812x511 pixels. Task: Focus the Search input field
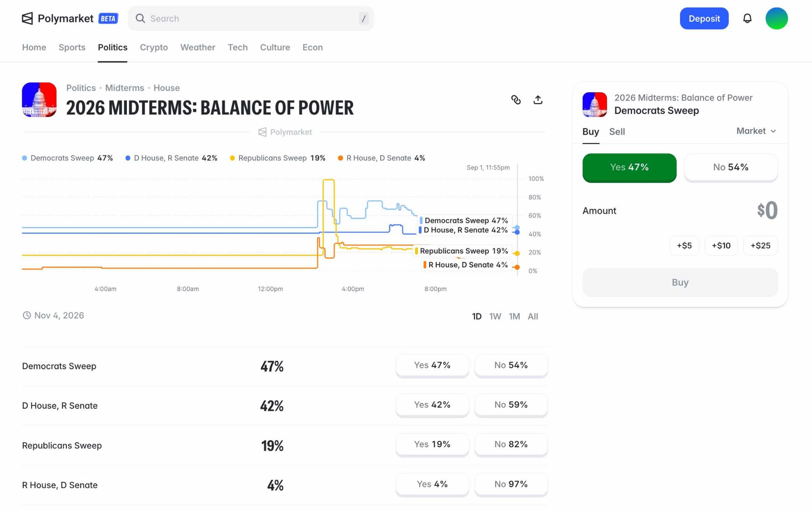(x=251, y=18)
